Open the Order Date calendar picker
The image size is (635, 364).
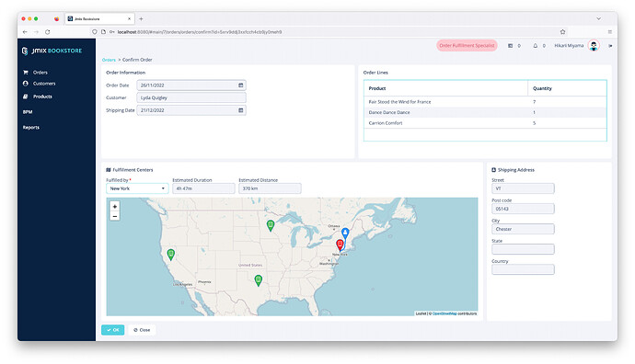pos(241,85)
